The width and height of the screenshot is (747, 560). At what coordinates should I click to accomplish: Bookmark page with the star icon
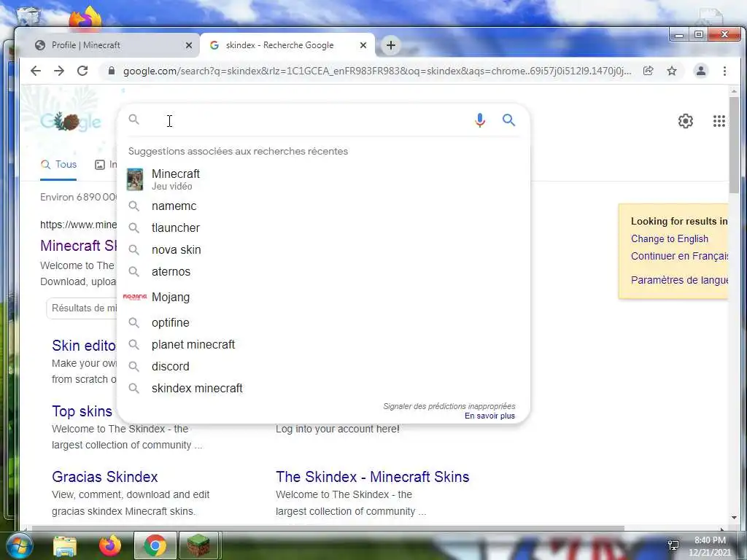[x=672, y=71]
